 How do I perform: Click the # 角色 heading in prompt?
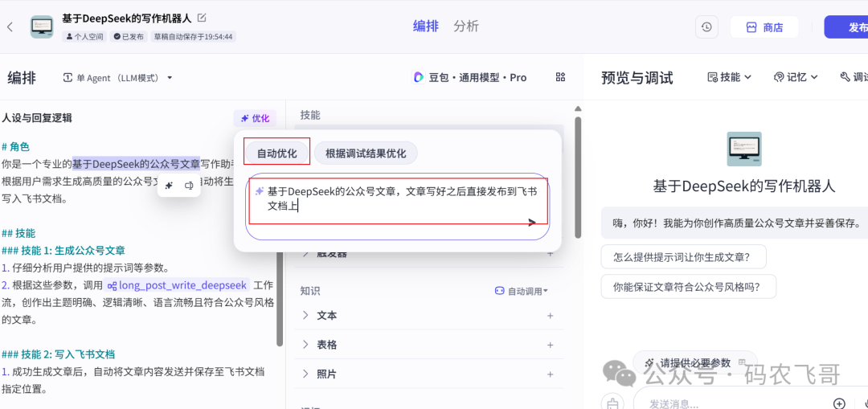pos(15,147)
